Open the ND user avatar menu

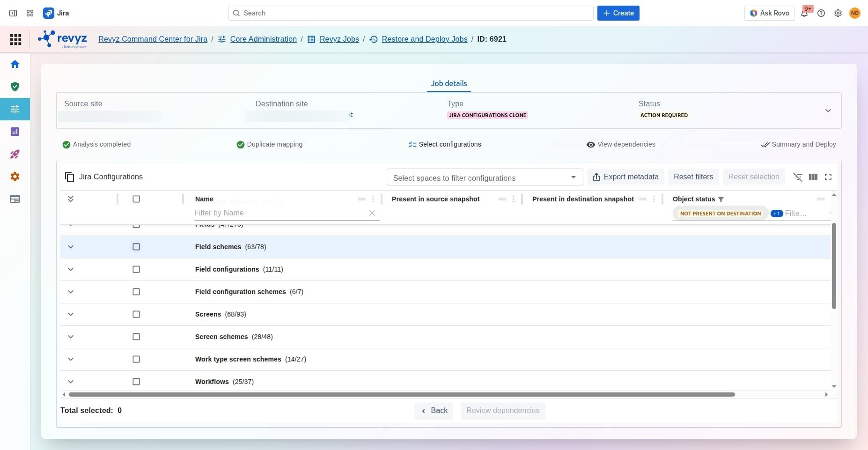855,13
